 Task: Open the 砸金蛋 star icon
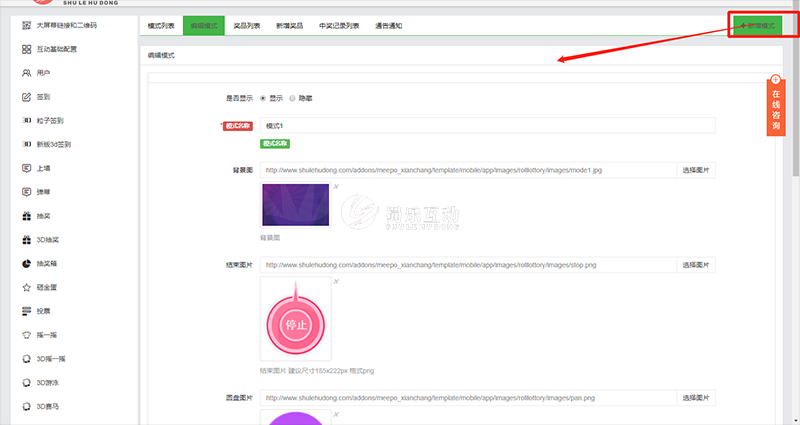(27, 287)
